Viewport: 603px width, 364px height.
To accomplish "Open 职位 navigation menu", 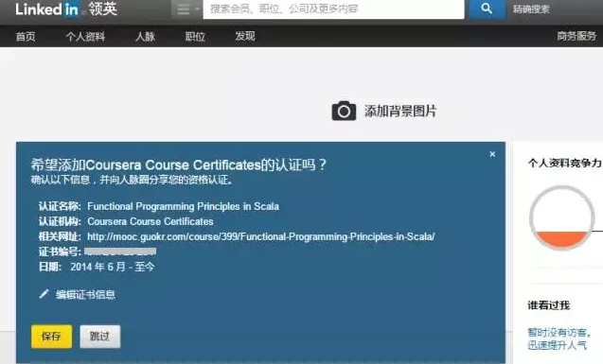I will pyautogui.click(x=195, y=37).
